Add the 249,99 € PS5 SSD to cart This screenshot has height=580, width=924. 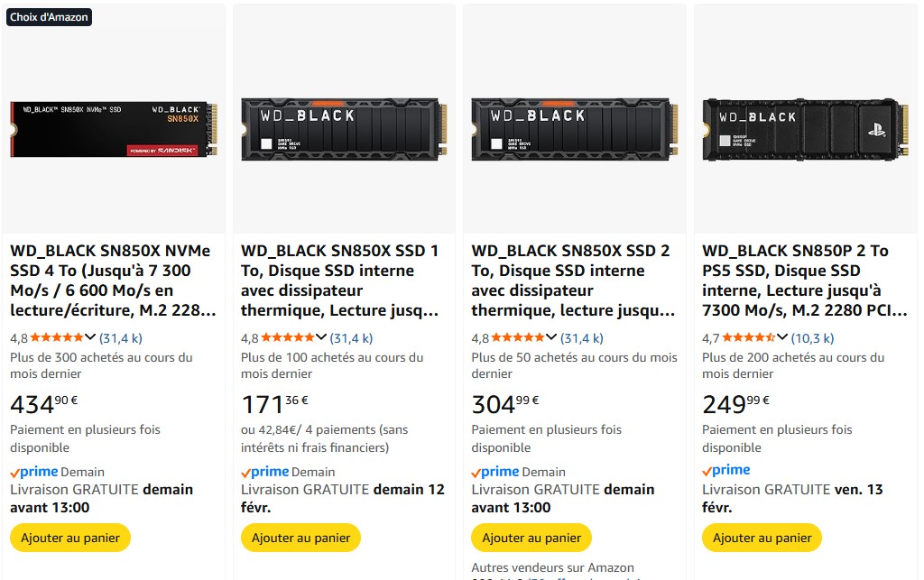tap(762, 538)
